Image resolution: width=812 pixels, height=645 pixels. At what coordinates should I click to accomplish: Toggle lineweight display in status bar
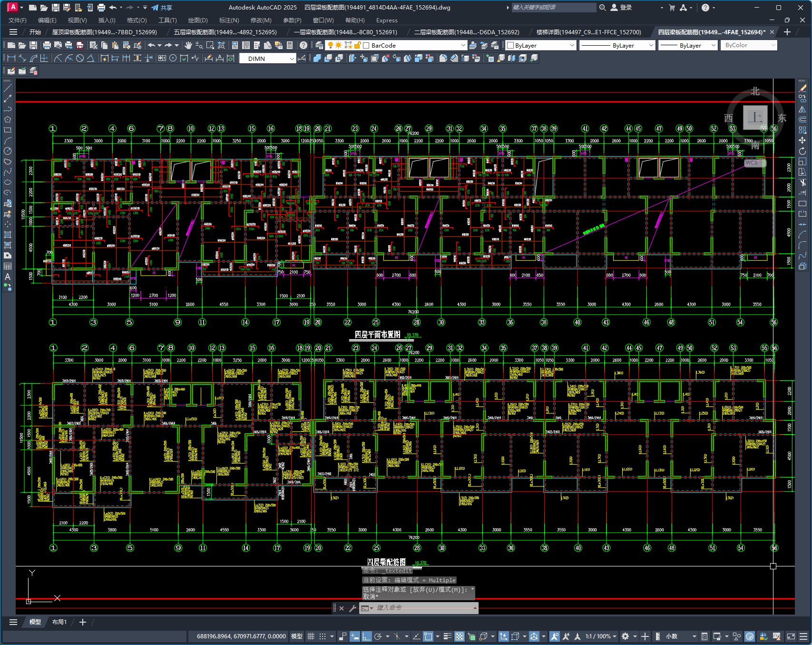pyautogui.click(x=448, y=636)
